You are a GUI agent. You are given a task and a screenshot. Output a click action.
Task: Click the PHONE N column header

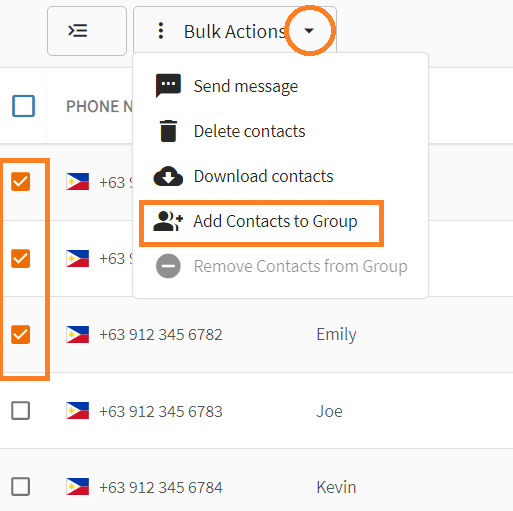pyautogui.click(x=99, y=107)
